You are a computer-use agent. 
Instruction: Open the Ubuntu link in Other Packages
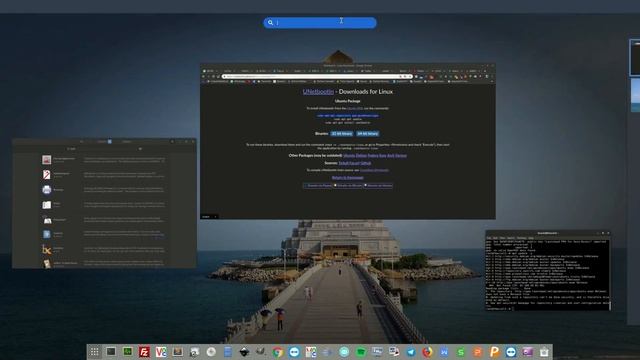click(349, 156)
